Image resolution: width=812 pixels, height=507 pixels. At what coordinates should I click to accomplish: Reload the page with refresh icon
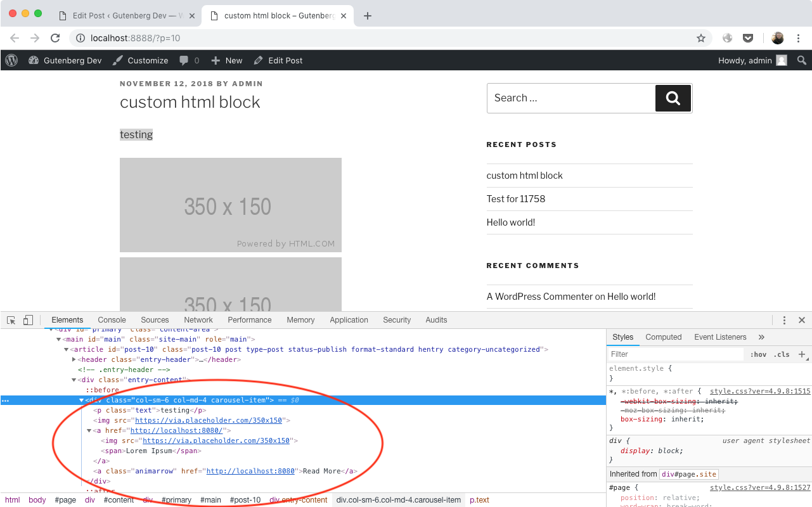[x=55, y=38]
